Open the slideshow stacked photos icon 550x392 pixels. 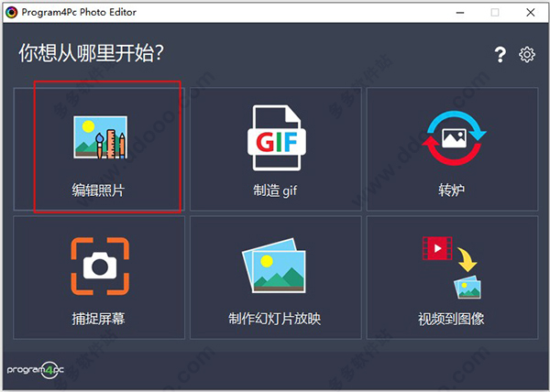click(274, 266)
